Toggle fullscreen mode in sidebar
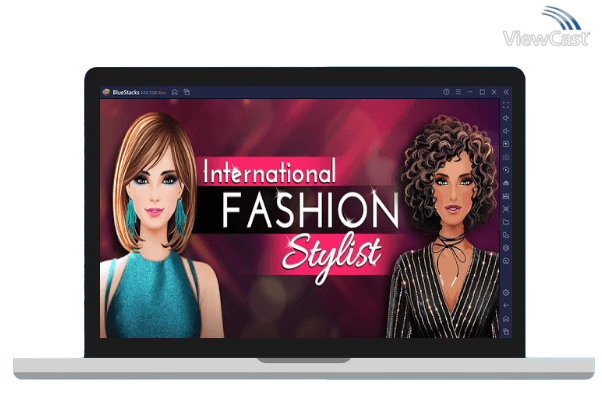 coord(506,105)
